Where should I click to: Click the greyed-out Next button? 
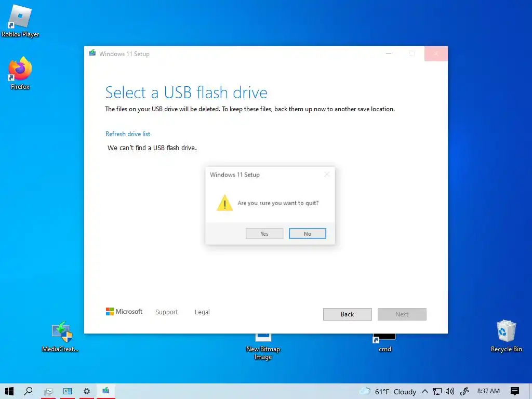pyautogui.click(x=402, y=314)
